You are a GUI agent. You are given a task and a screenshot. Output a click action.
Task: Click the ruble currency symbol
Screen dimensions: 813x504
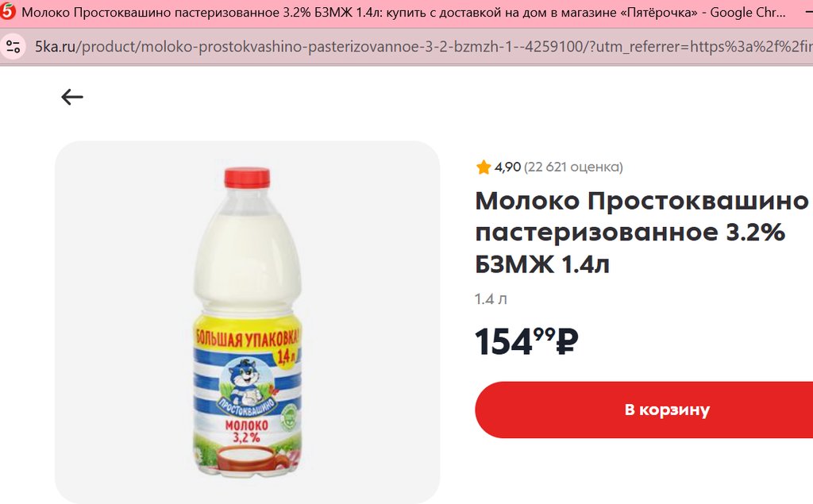tap(567, 342)
